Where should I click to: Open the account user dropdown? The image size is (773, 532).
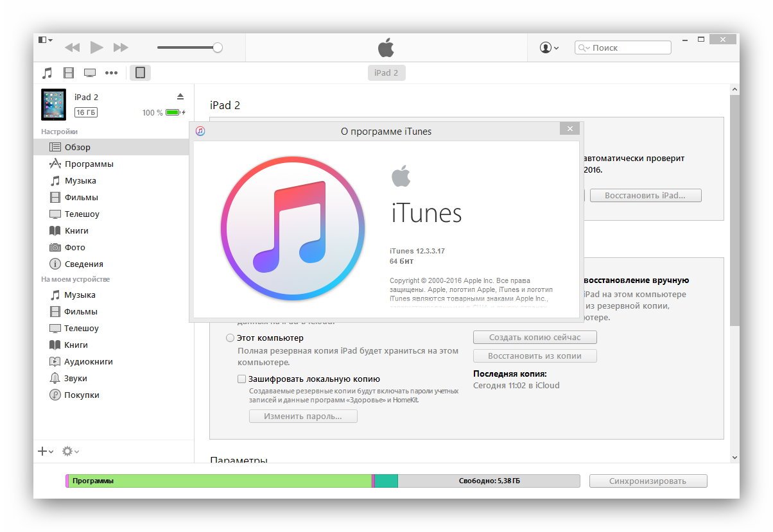[x=549, y=47]
